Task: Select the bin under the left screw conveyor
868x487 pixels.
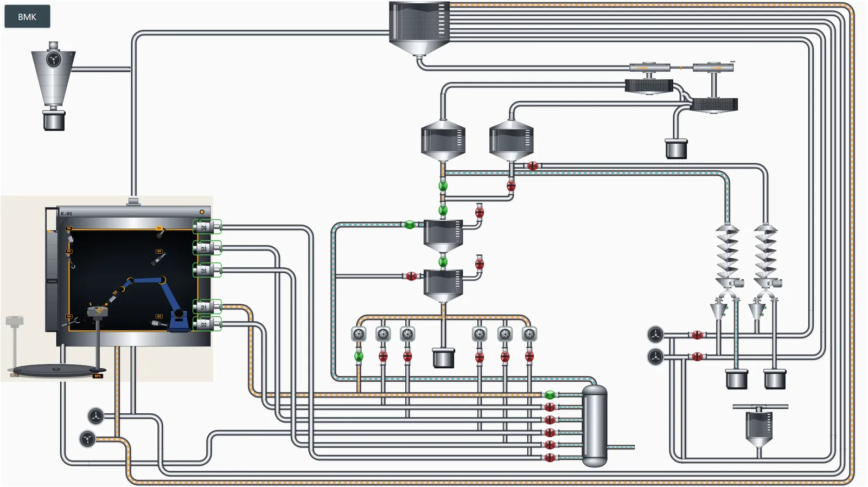Action: point(737,379)
